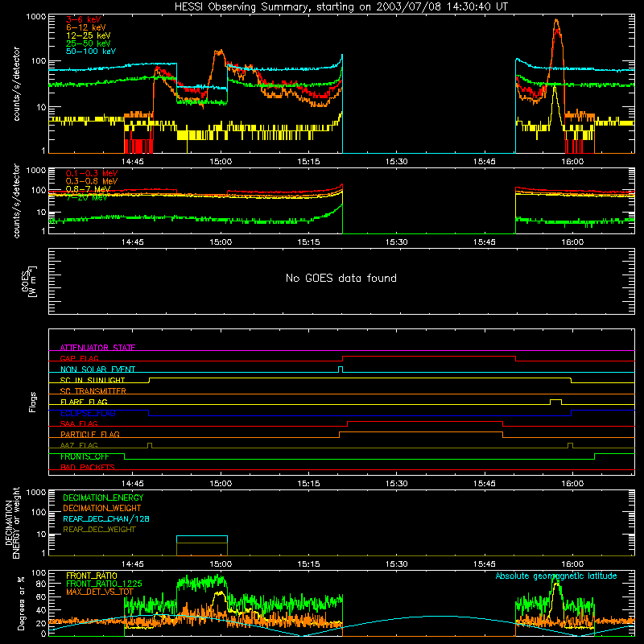This screenshot has height=644, width=644.
Task: Click the Absolute geomagnetic latitude label
Action: (556, 576)
